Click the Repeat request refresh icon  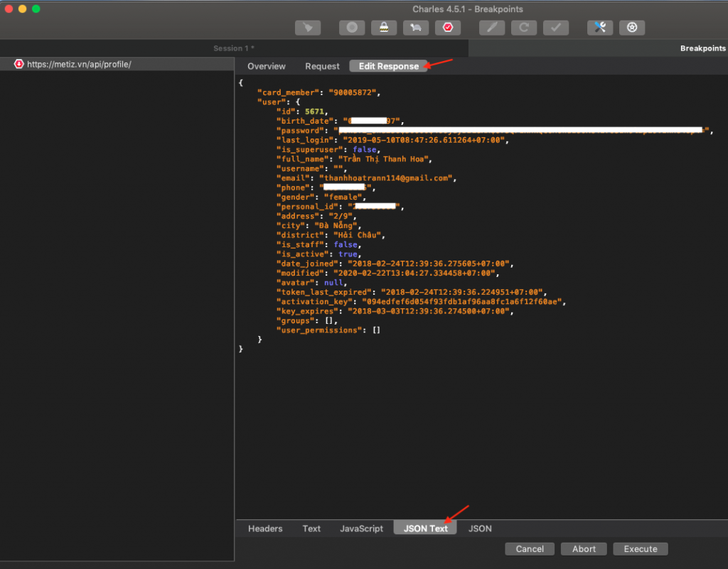coord(524,28)
